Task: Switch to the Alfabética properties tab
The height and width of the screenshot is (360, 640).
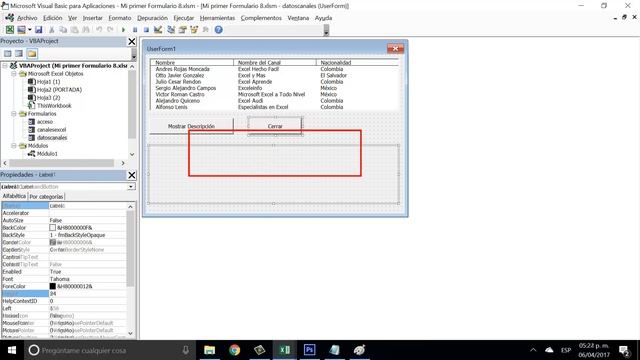Action: [14, 196]
